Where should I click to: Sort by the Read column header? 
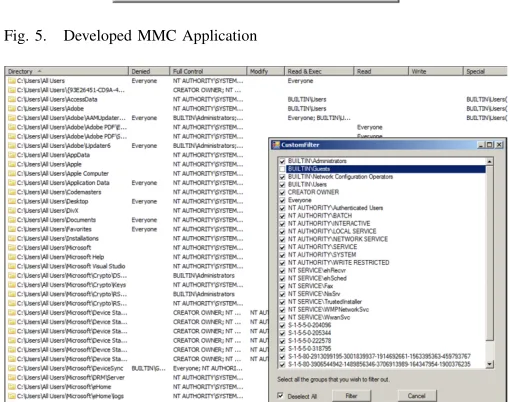[x=381, y=71]
